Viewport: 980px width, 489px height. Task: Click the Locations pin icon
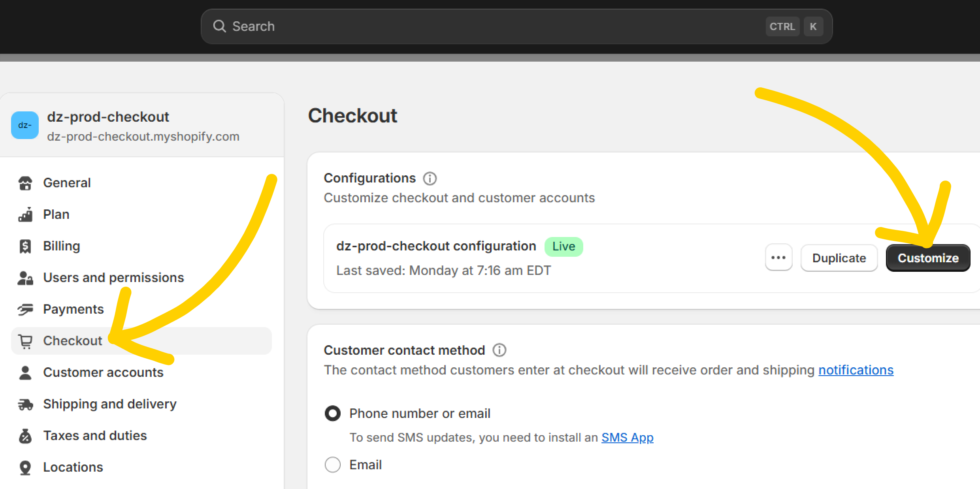pyautogui.click(x=25, y=467)
